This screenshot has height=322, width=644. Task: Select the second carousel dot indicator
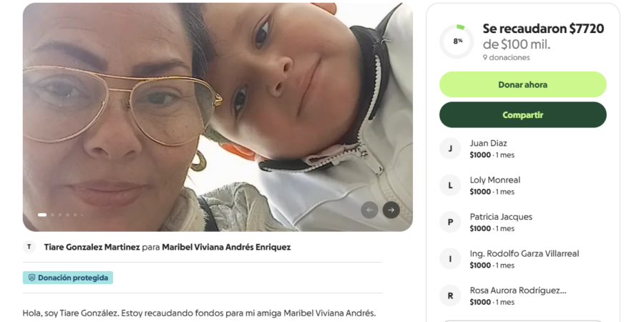coord(52,215)
